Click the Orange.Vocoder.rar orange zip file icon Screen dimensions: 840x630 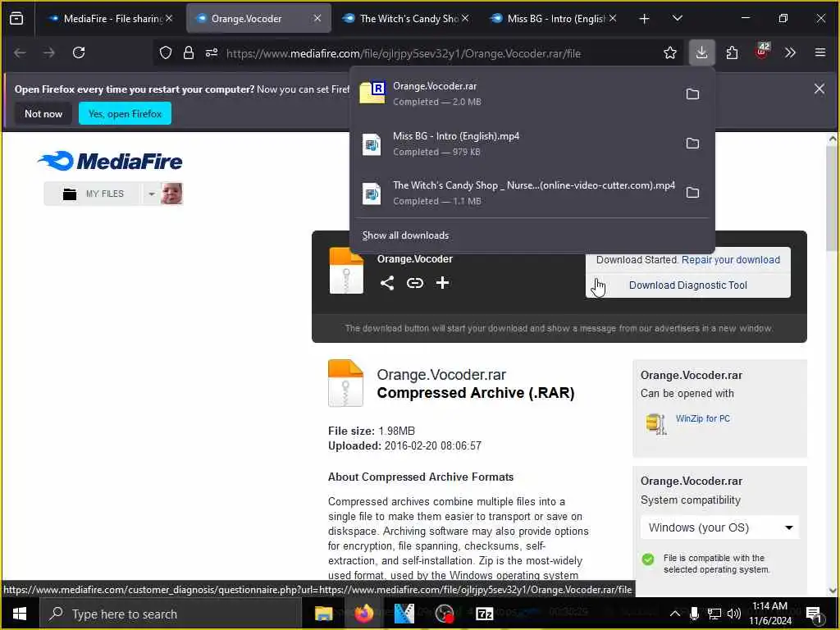coord(345,383)
